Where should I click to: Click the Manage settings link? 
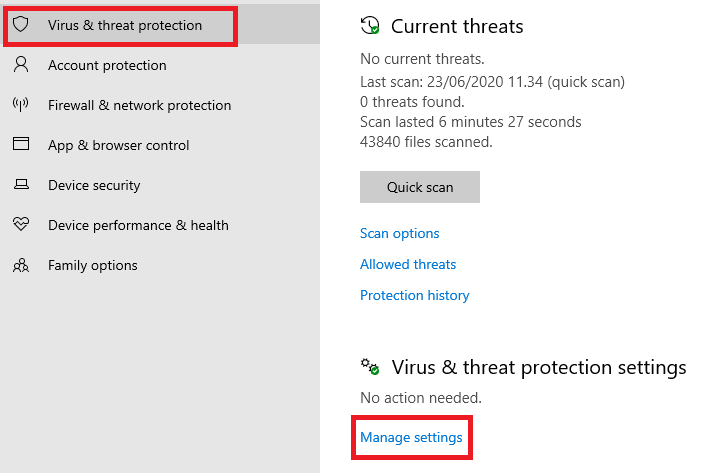click(411, 437)
